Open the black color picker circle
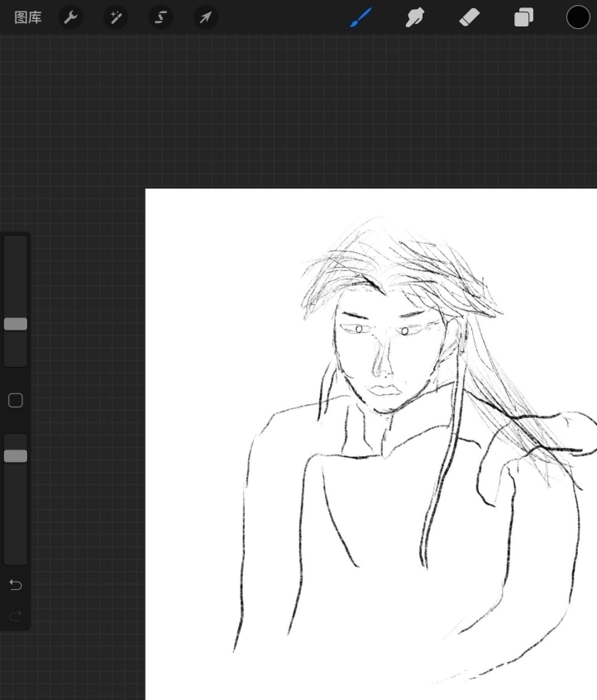The width and height of the screenshot is (597, 700). pyautogui.click(x=578, y=17)
